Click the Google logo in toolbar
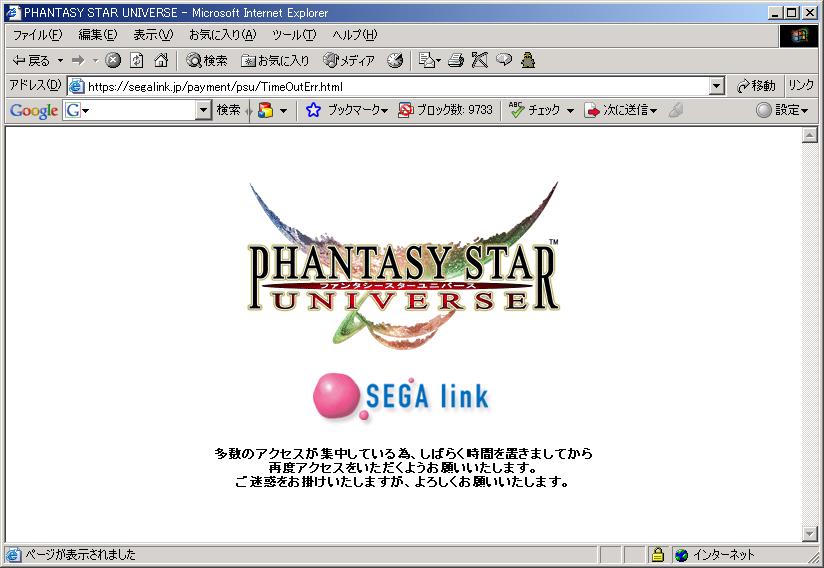Viewport: 824px width, 568px height. click(34, 110)
